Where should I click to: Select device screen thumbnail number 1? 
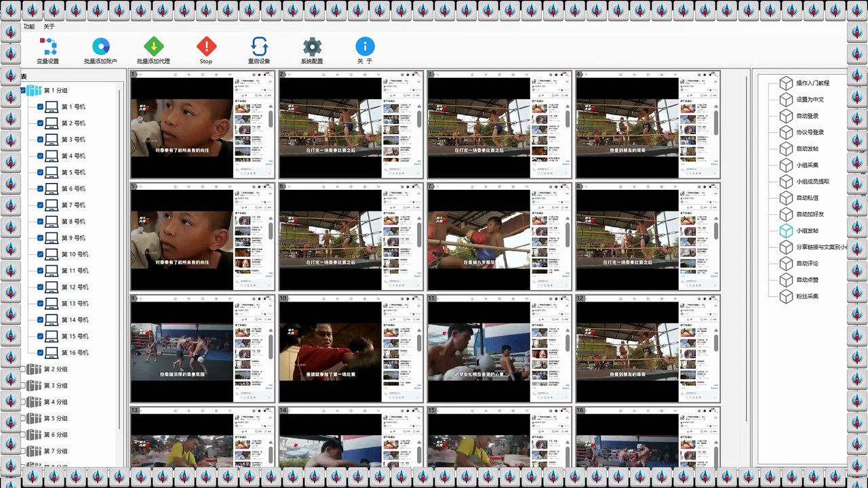pyautogui.click(x=202, y=125)
